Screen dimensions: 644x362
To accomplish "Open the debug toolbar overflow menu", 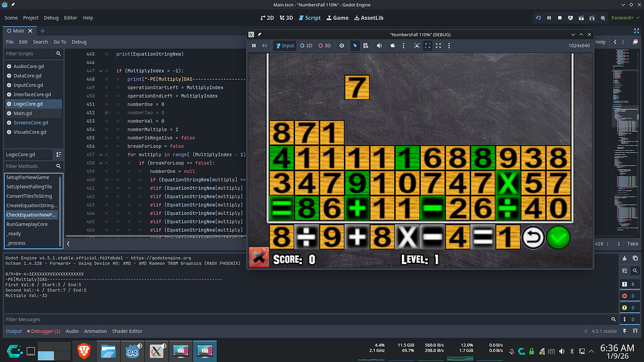I will (402, 45).
